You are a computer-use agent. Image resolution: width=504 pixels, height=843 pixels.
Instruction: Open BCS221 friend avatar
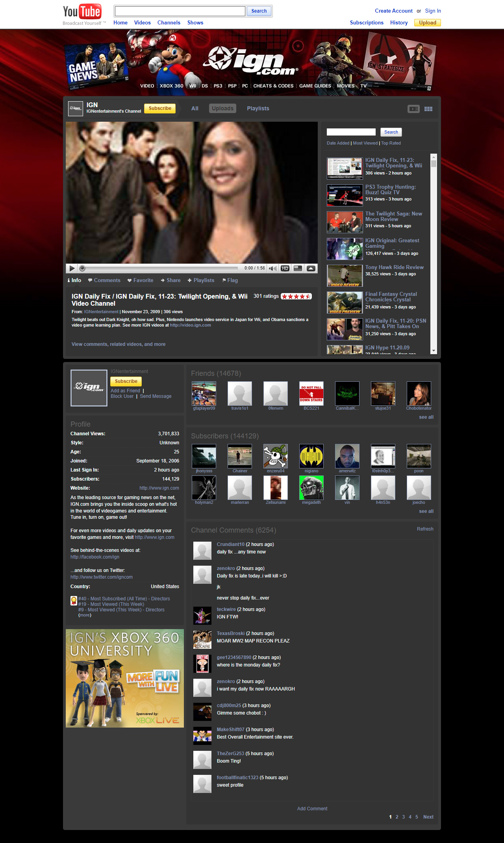click(311, 394)
